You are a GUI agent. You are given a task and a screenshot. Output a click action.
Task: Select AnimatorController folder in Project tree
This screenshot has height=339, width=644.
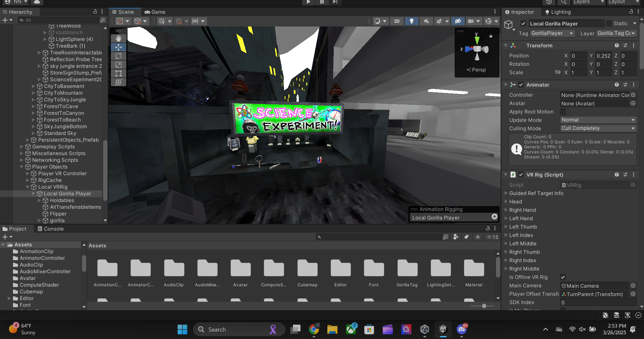[42, 258]
